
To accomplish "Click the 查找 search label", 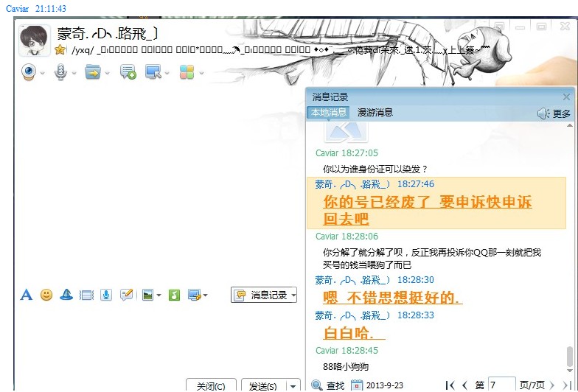I will click(x=335, y=386).
